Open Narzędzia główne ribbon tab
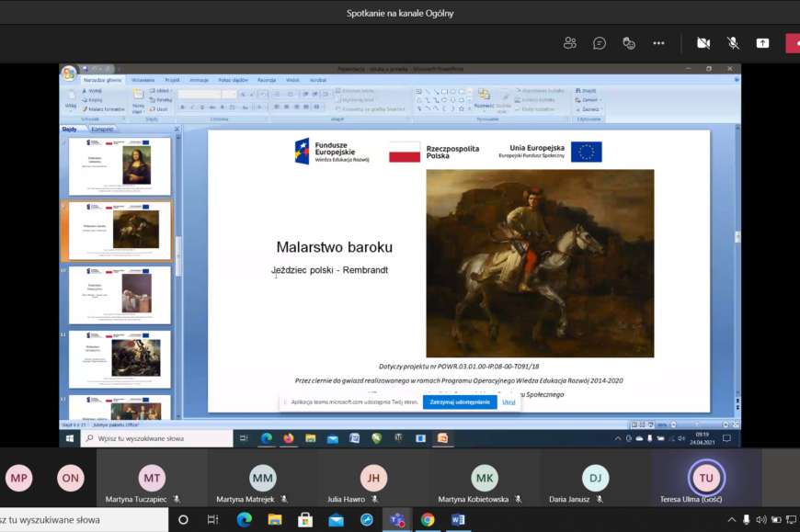The image size is (800, 532). [x=103, y=80]
